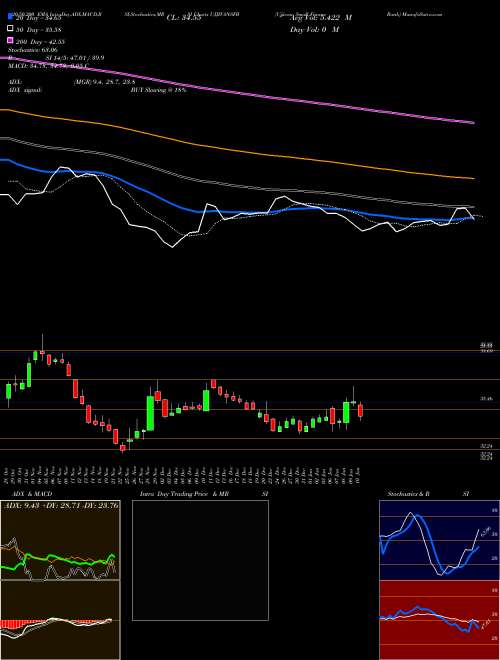
Task: Click the white 50 Day legend swatch
Action: click(10, 29)
